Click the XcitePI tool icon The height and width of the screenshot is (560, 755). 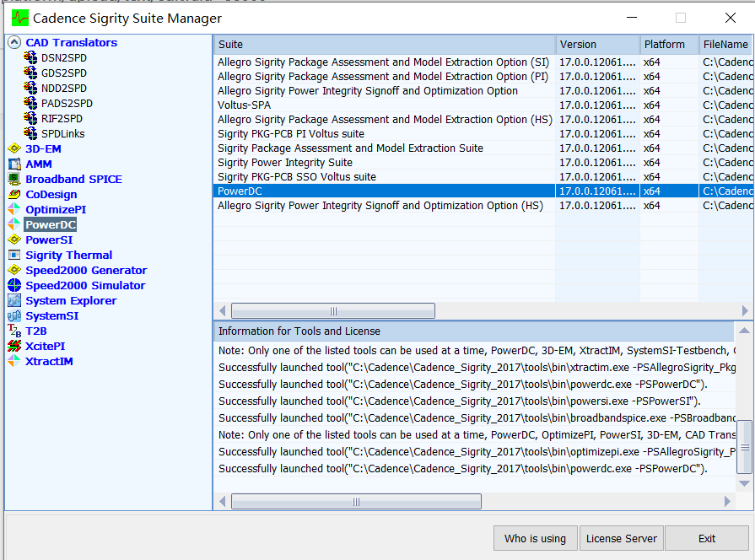(x=14, y=347)
